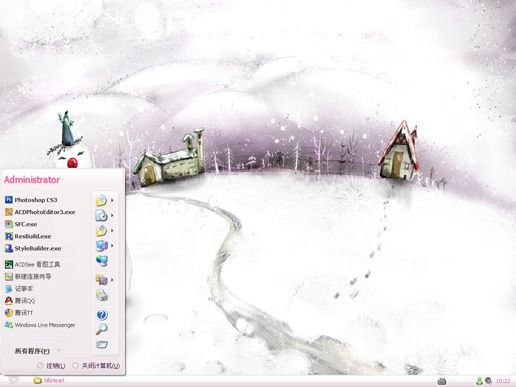
Task: Open Printers and Faxes icon
Action: point(101,295)
